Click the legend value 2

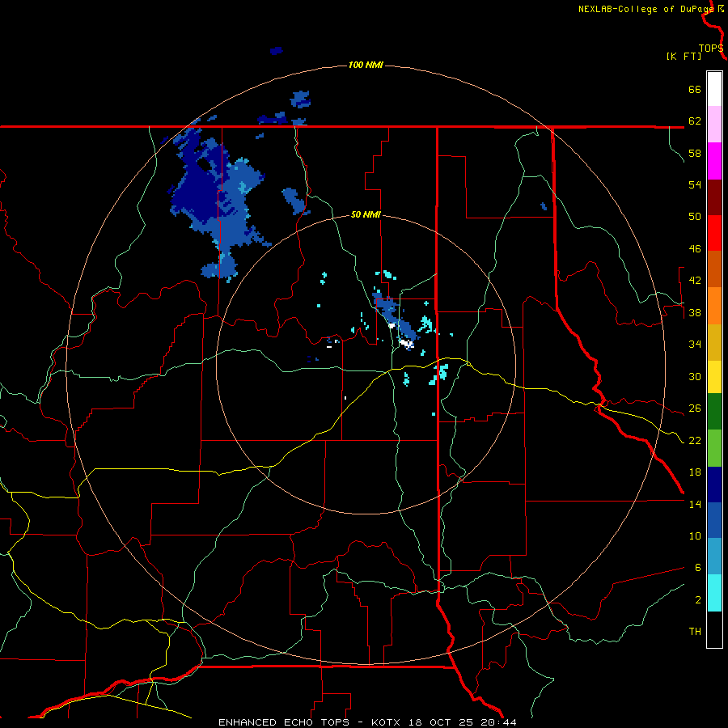(x=698, y=600)
